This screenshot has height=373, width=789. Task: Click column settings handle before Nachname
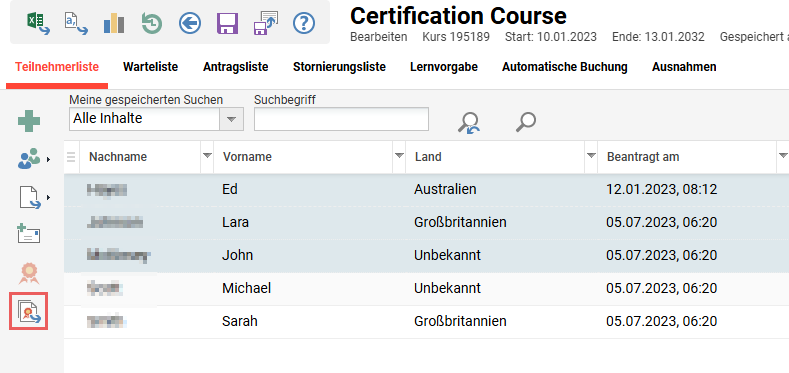pyautogui.click(x=71, y=157)
